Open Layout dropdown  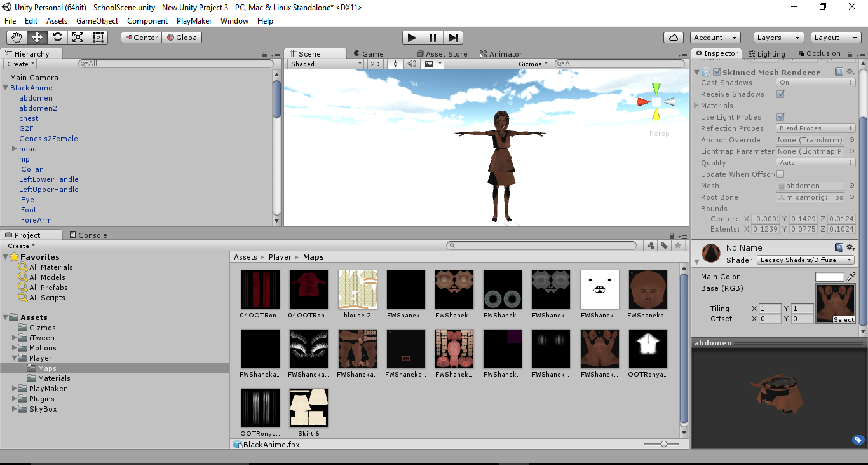click(x=836, y=38)
